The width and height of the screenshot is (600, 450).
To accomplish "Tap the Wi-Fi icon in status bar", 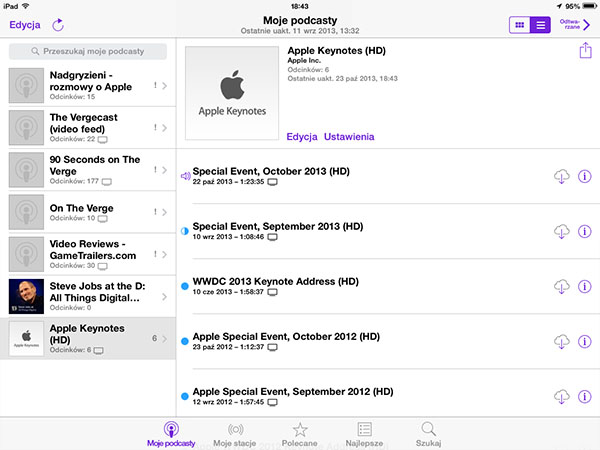I will click(x=26, y=6).
